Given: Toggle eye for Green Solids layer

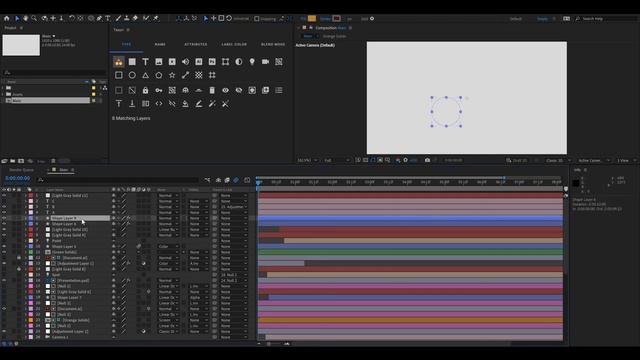Looking at the screenshot, I should (4, 252).
